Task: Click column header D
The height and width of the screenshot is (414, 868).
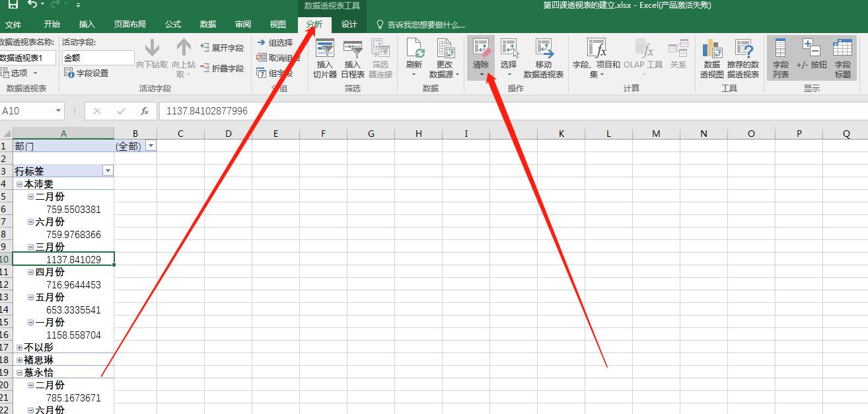Action: [228, 134]
